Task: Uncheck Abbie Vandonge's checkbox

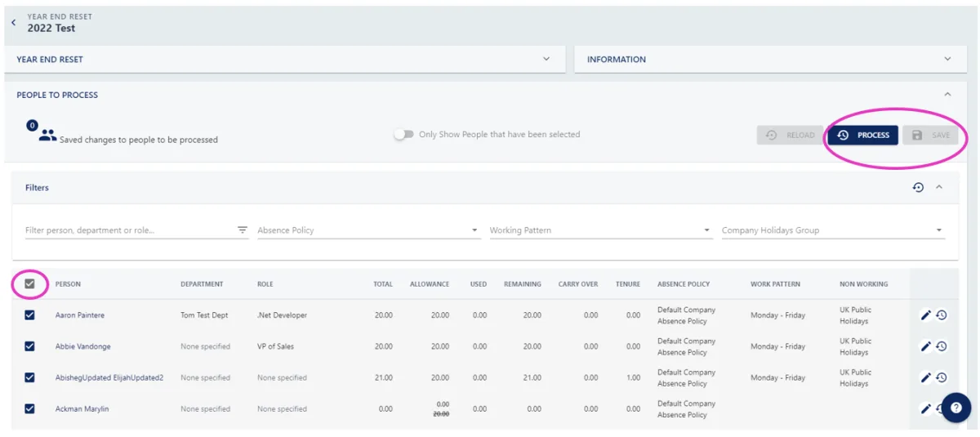Action: 29,346
